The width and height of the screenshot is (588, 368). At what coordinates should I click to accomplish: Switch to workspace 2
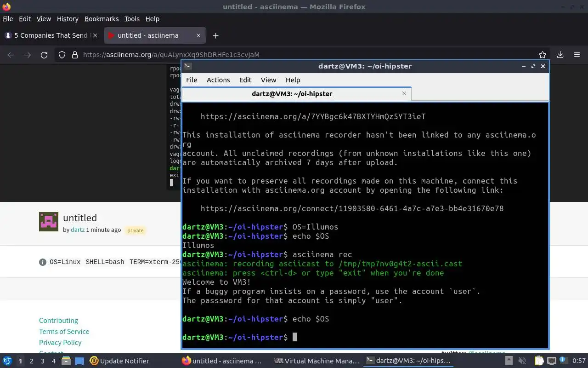(32, 361)
